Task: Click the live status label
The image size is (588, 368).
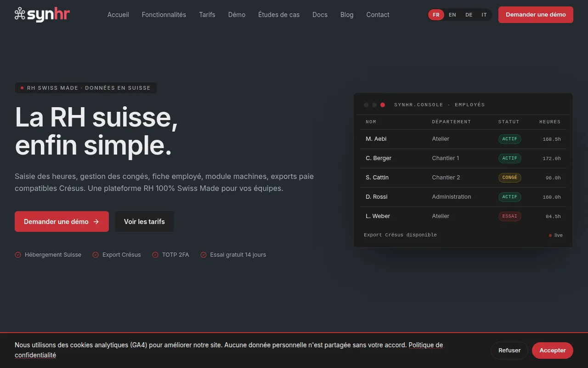Action: [559, 236]
